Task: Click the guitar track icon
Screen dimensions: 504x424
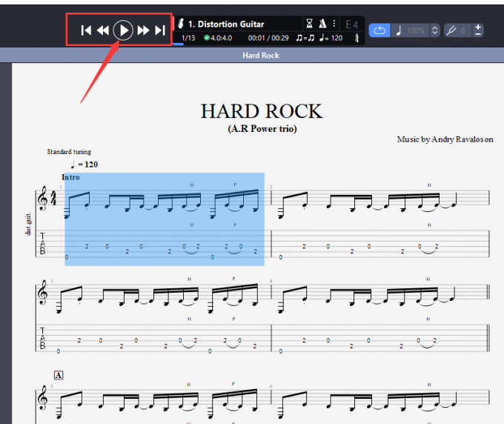Action: 181,24
